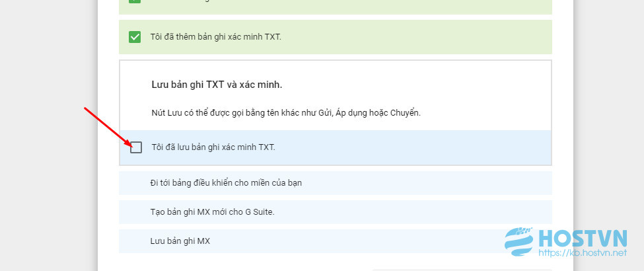Image resolution: width=644 pixels, height=271 pixels.
Task: Click the 'Tôi đã lưu bản ghi xác minh TXT.' label
Action: (x=213, y=147)
